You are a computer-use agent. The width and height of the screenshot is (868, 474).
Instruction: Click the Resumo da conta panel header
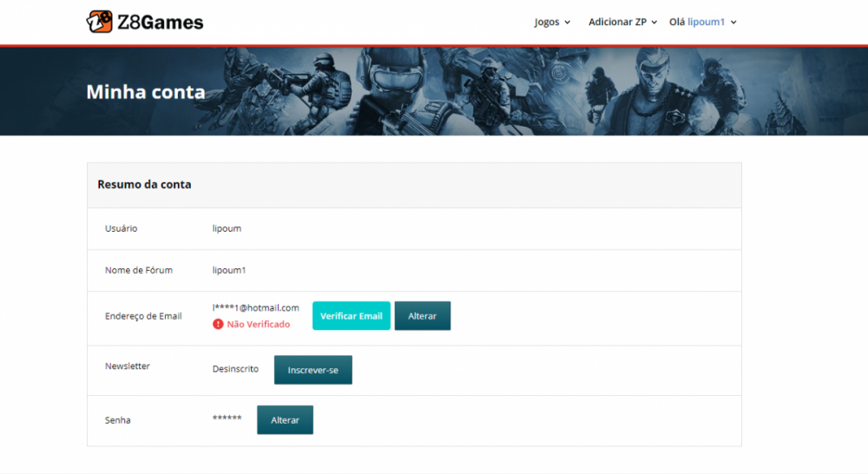[144, 184]
